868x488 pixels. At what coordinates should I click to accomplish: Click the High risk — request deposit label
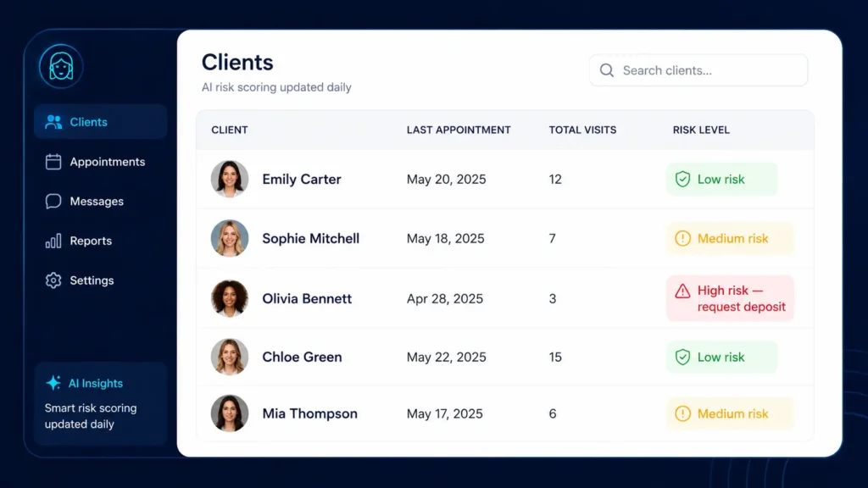pos(741,299)
